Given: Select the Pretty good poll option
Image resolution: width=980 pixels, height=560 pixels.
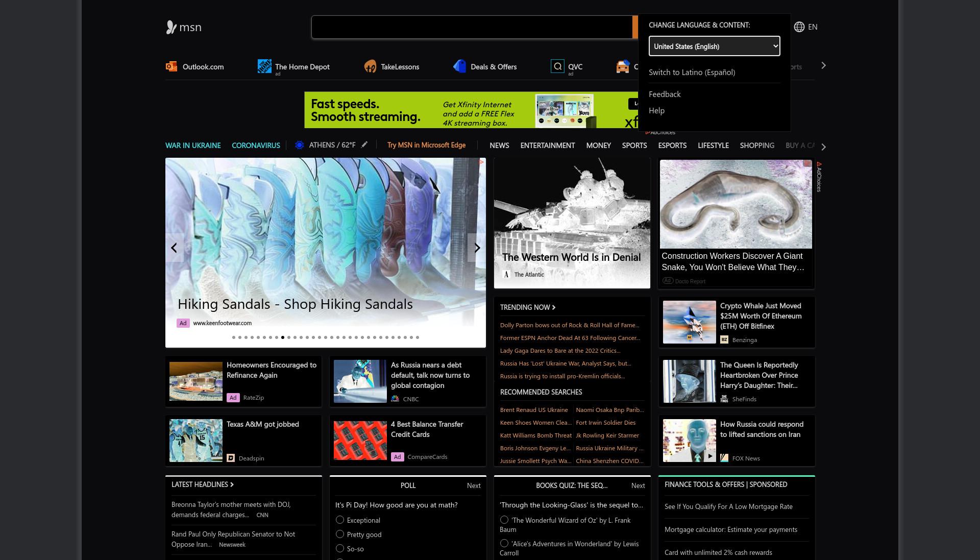Looking at the screenshot, I should tap(340, 534).
